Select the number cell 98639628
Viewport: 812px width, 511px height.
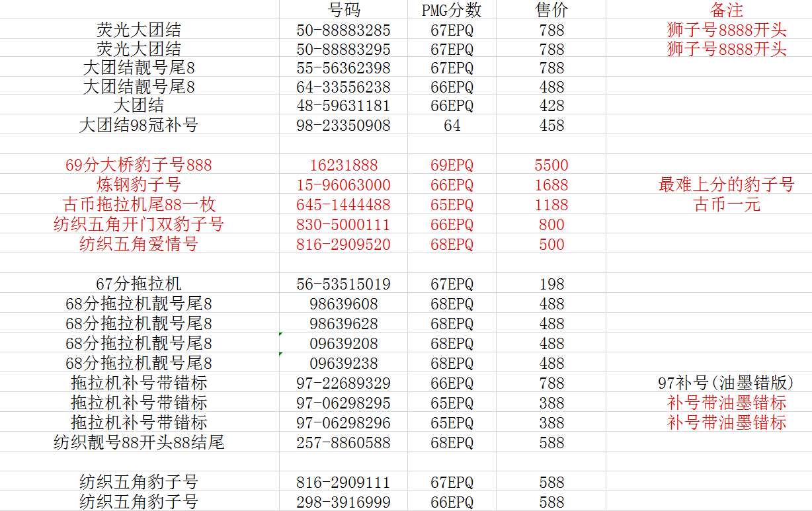[x=343, y=323]
